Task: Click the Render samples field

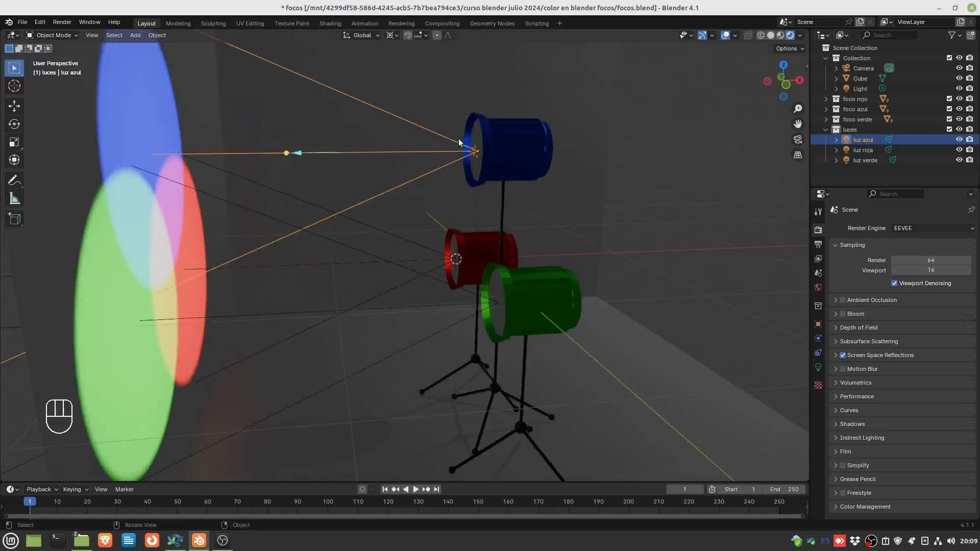Action: coord(930,260)
